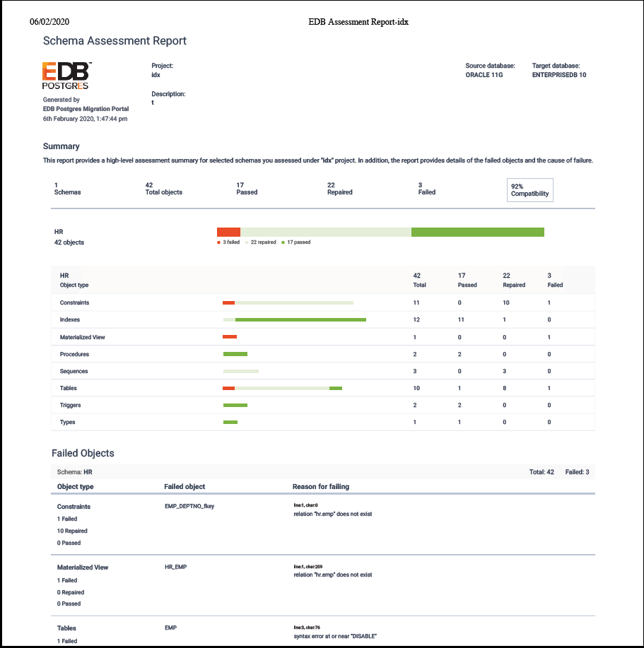Click the project name idx value
This screenshot has height=648, width=644.
tap(156, 75)
